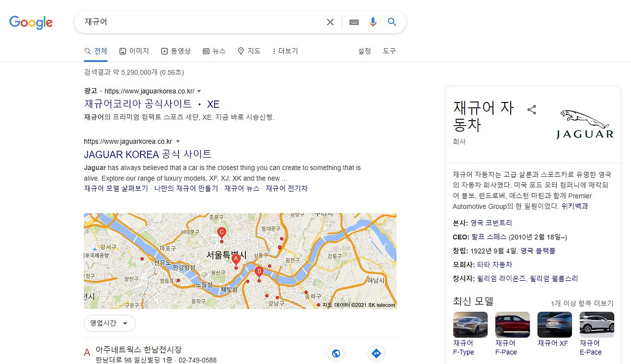Start voice search with the microphone icon
The width and height of the screenshot is (631, 364).
(x=373, y=22)
